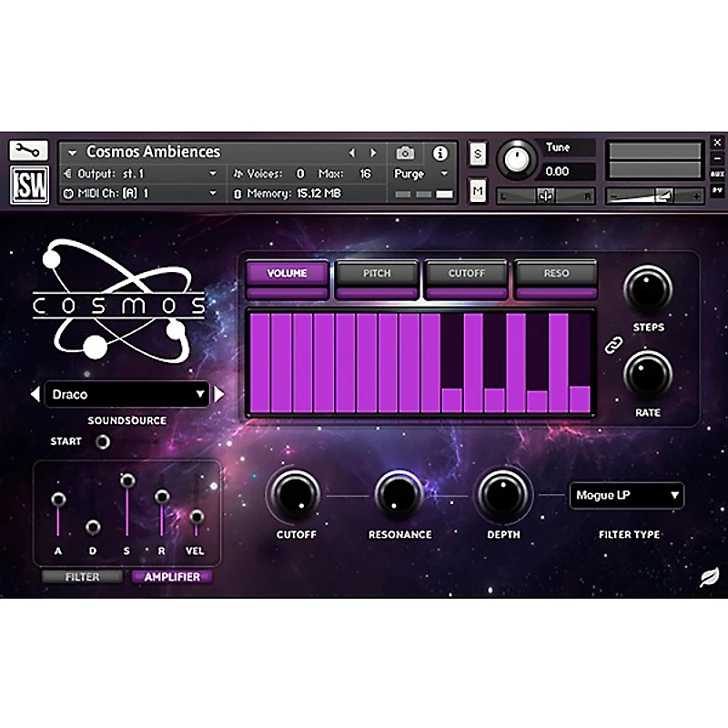Click the pan L-R slider
Image resolution: width=728 pixels, height=728 pixels.
(545, 196)
